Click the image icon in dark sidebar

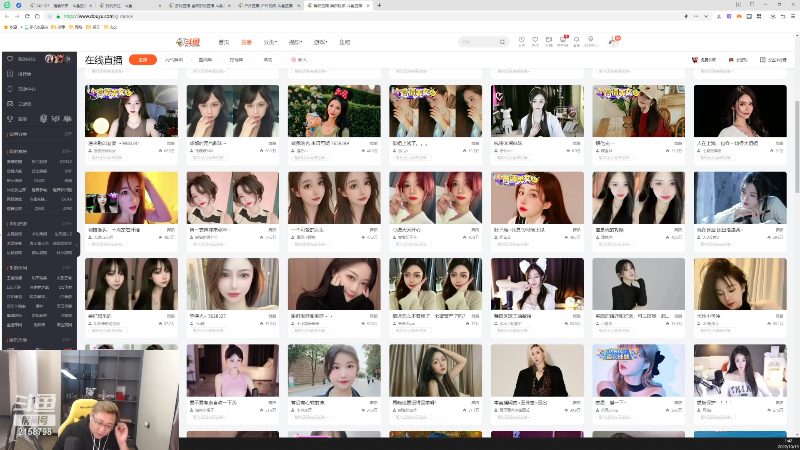(x=10, y=104)
